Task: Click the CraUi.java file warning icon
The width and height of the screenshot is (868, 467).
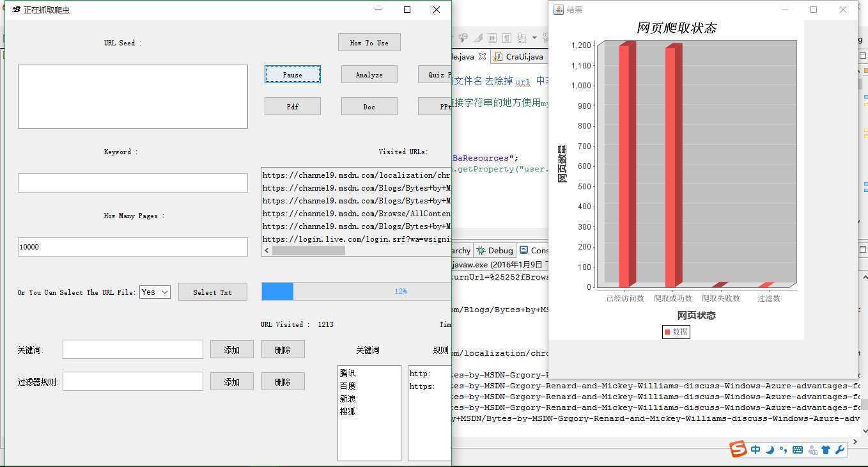Action: pyautogui.click(x=498, y=56)
